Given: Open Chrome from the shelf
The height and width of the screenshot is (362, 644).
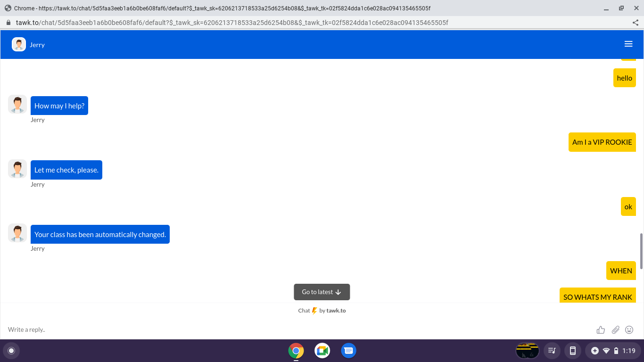Looking at the screenshot, I should [296, 351].
